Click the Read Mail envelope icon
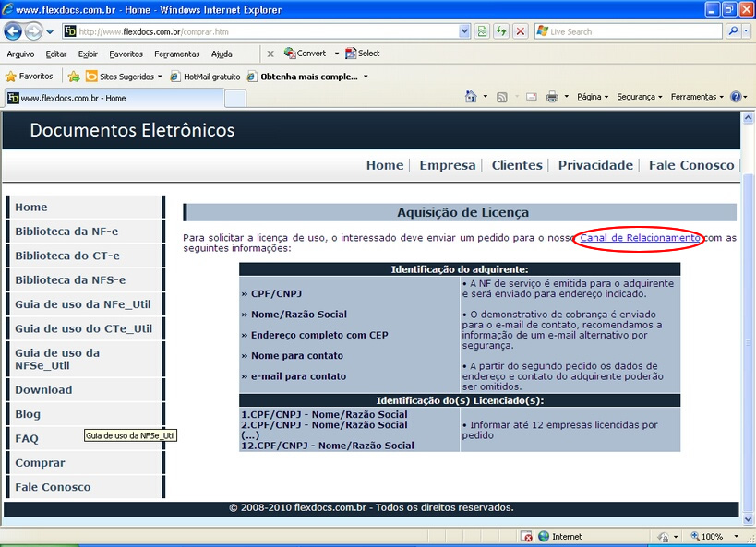756x547 pixels. click(531, 97)
